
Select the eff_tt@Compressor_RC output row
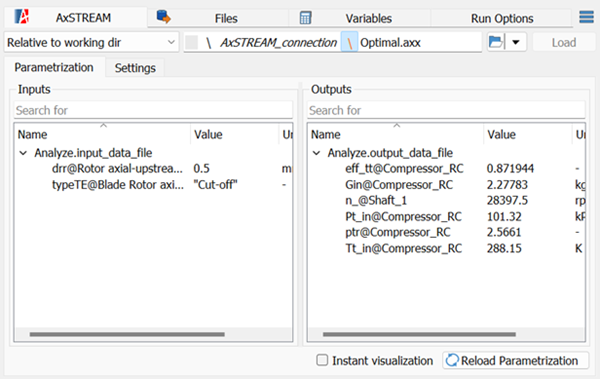tap(446, 168)
